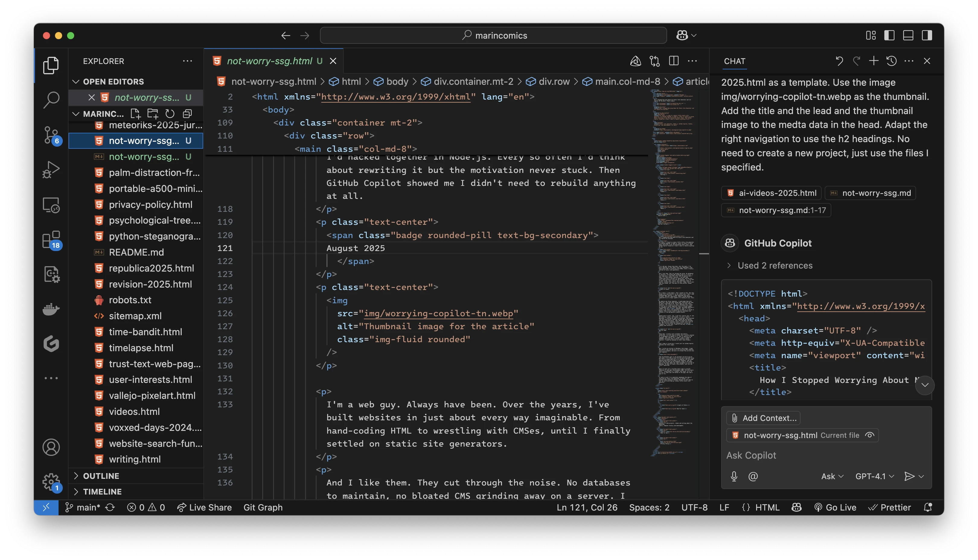Click the Search icon in the activity bar
This screenshot has width=978, height=560.
coord(51,100)
